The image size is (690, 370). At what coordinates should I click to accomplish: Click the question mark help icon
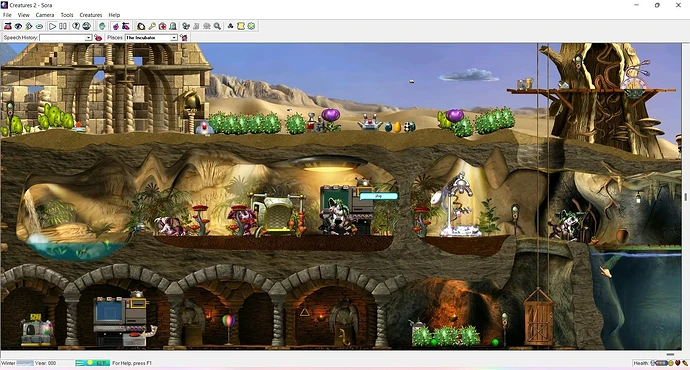tap(76, 26)
